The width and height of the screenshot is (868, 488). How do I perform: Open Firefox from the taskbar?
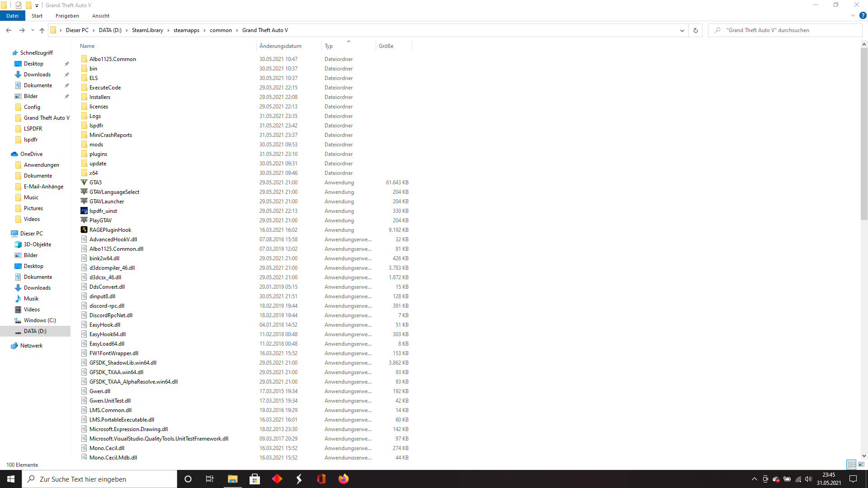(x=344, y=479)
